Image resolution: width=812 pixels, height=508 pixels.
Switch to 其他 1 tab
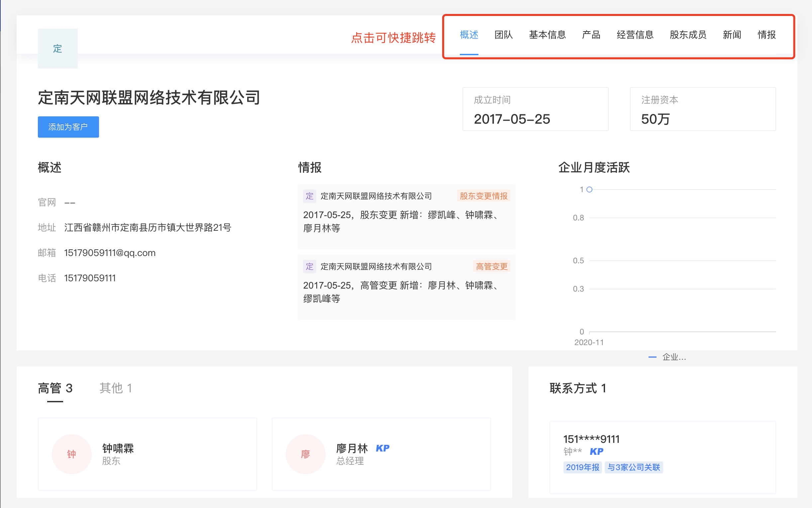[x=116, y=388]
